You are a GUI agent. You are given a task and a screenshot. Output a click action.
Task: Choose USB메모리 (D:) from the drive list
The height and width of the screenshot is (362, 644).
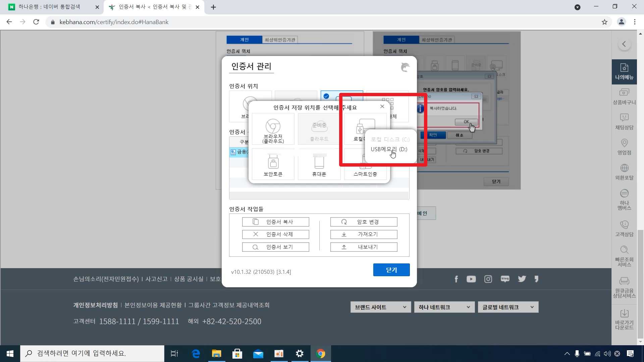[x=388, y=149]
